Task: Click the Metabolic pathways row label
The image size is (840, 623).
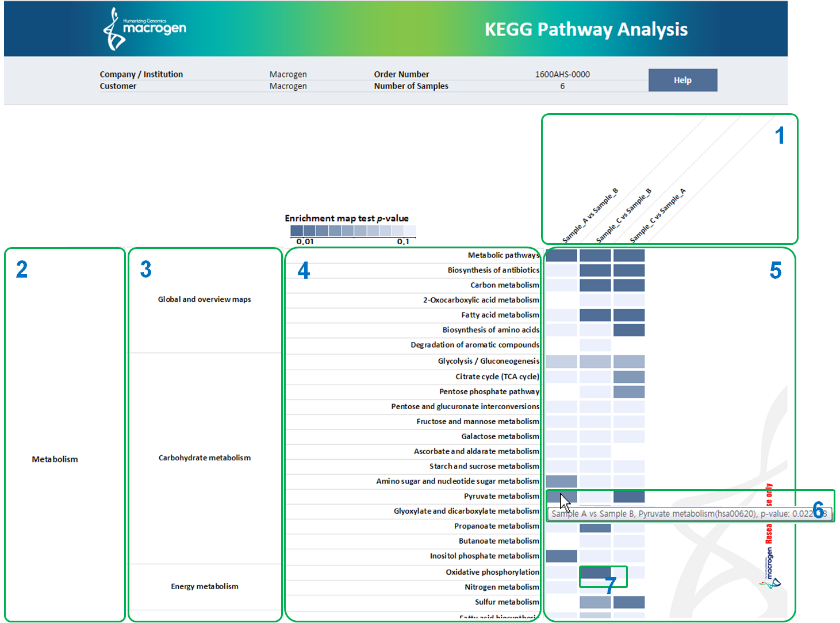Action: tap(503, 255)
